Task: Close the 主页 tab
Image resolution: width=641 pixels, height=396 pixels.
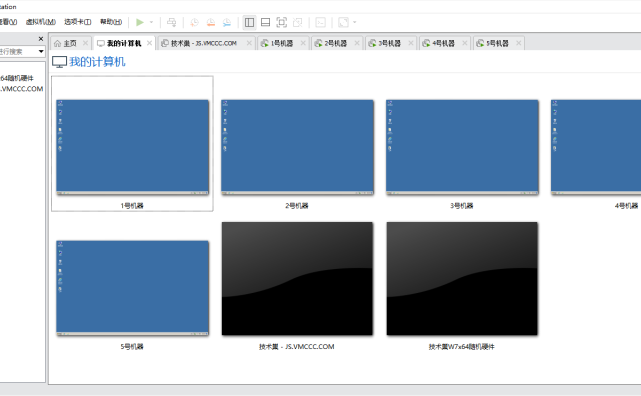Action: [x=85, y=43]
